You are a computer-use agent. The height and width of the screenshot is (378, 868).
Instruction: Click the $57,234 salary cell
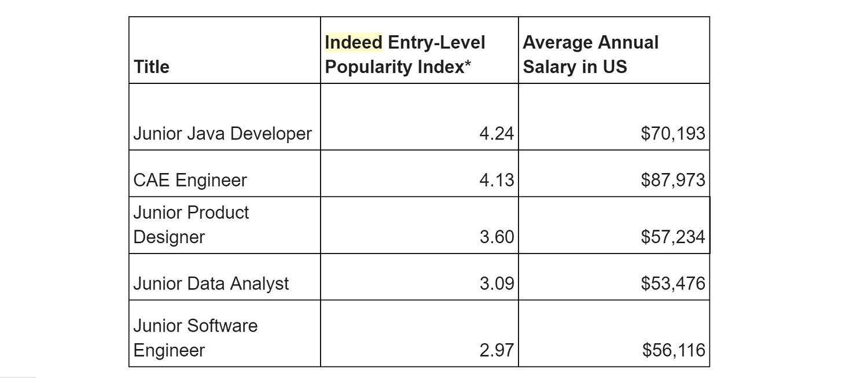coord(673,237)
